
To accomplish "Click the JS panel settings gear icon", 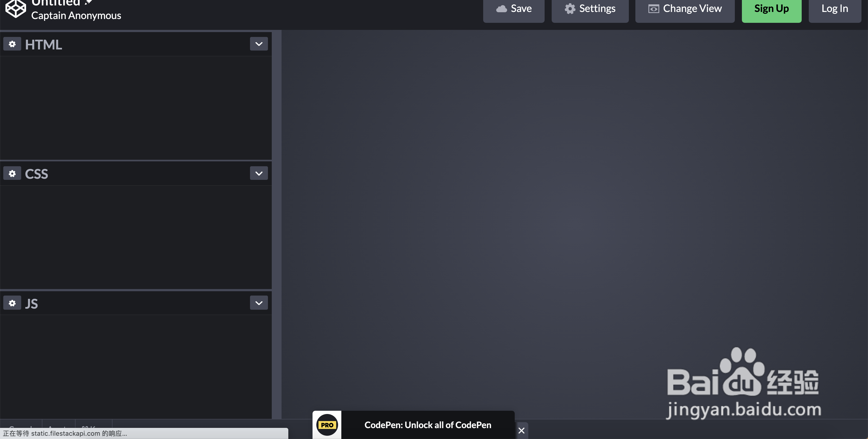I will coord(12,302).
